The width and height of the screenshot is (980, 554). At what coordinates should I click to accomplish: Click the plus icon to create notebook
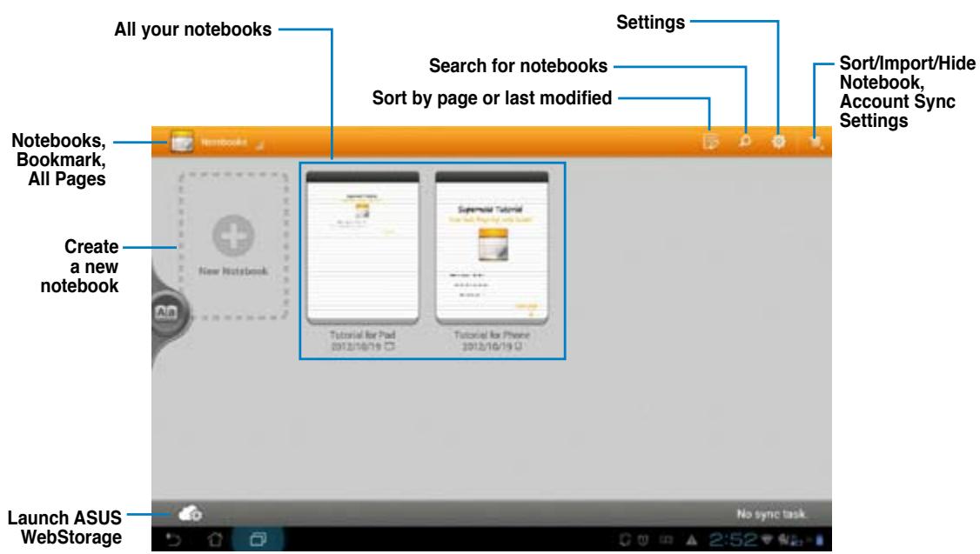[233, 235]
